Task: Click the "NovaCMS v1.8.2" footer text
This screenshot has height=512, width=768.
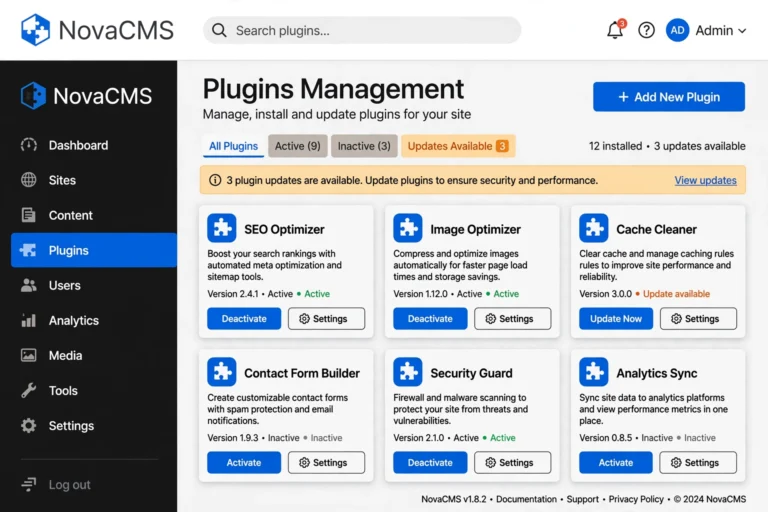Action: (454, 499)
